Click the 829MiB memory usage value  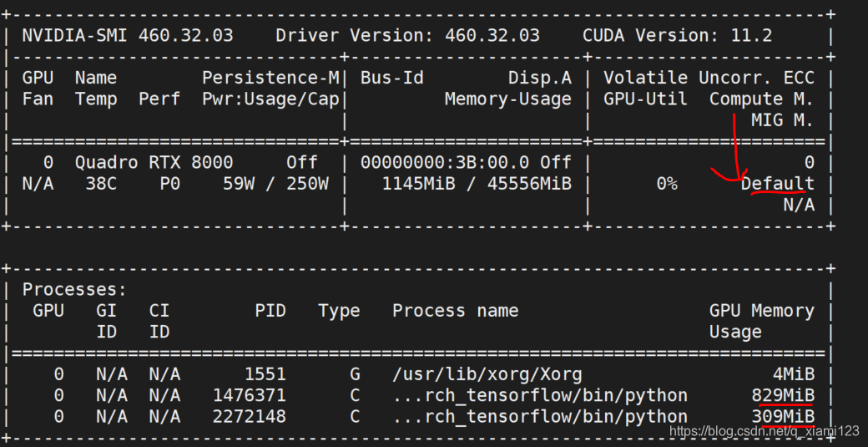[x=783, y=395]
